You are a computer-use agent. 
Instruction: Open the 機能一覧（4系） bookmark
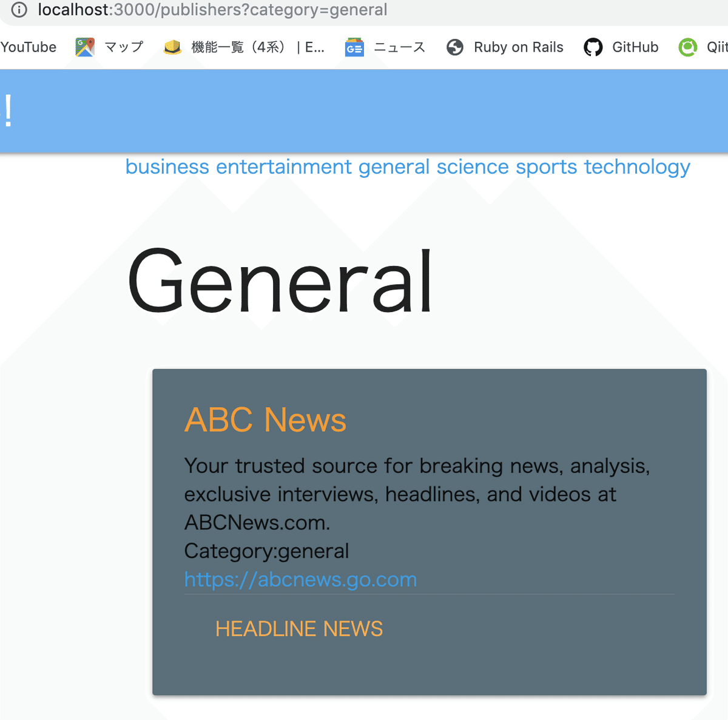coord(258,47)
